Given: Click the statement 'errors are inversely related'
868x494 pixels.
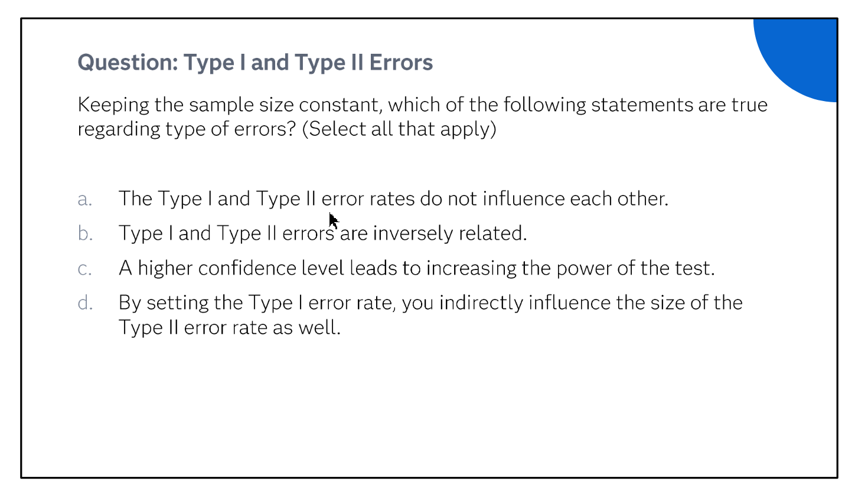Looking at the screenshot, I should pyautogui.click(x=322, y=233).
